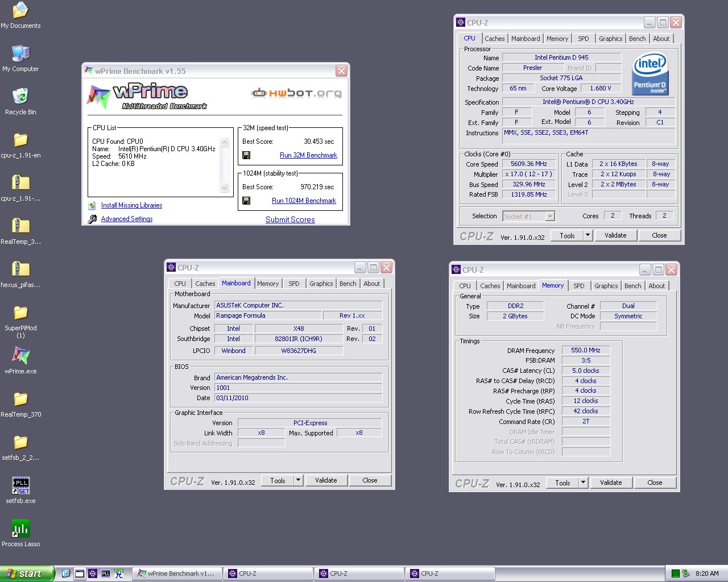The height and width of the screenshot is (582, 728).
Task: Open cpu-z_1.91-en folder icon
Action: pos(20,140)
